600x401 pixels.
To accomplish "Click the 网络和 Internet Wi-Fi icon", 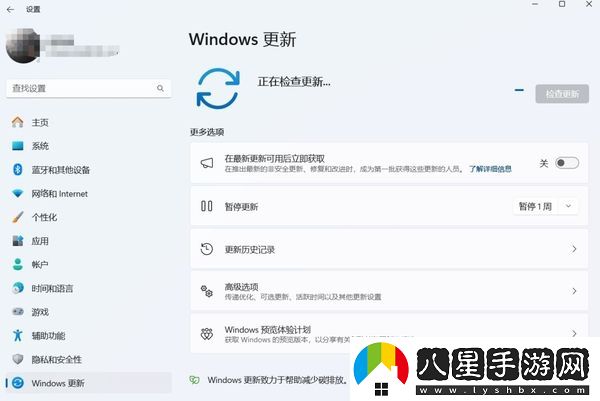I will click(x=17, y=193).
